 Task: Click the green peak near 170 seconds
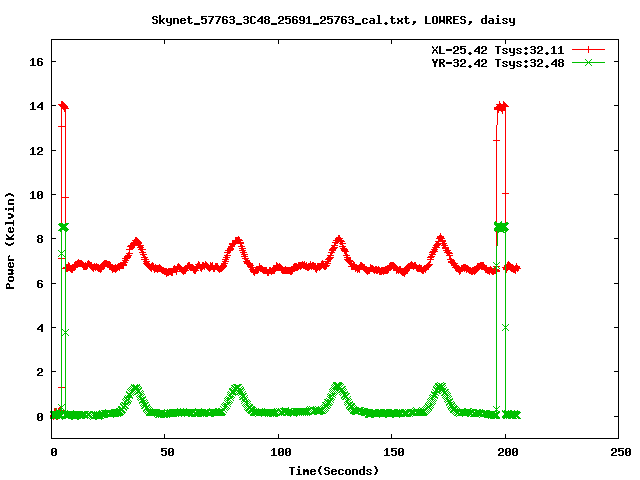tap(440, 387)
